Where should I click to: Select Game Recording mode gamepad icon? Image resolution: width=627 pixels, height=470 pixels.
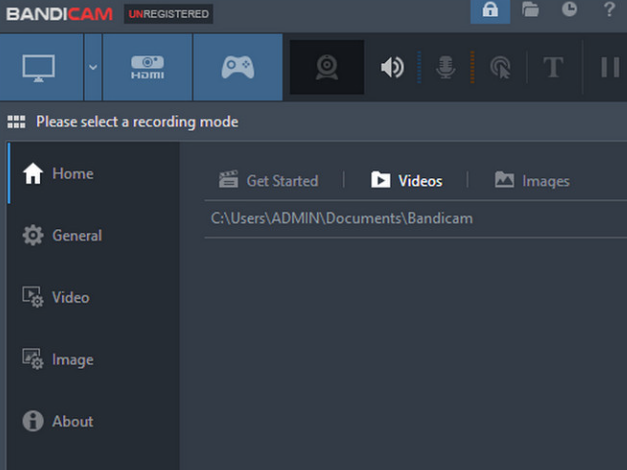point(238,67)
